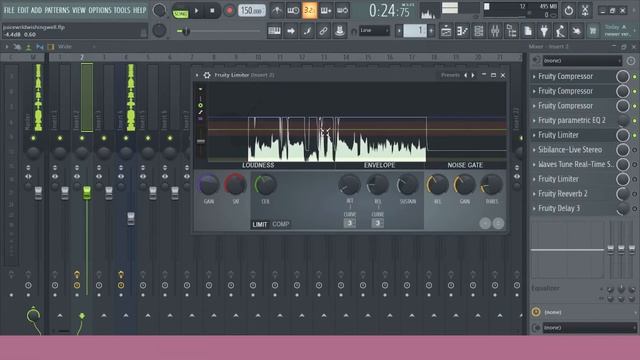640x360 pixels.
Task: Click the chain link icon in toolbar
Action: click(323, 31)
